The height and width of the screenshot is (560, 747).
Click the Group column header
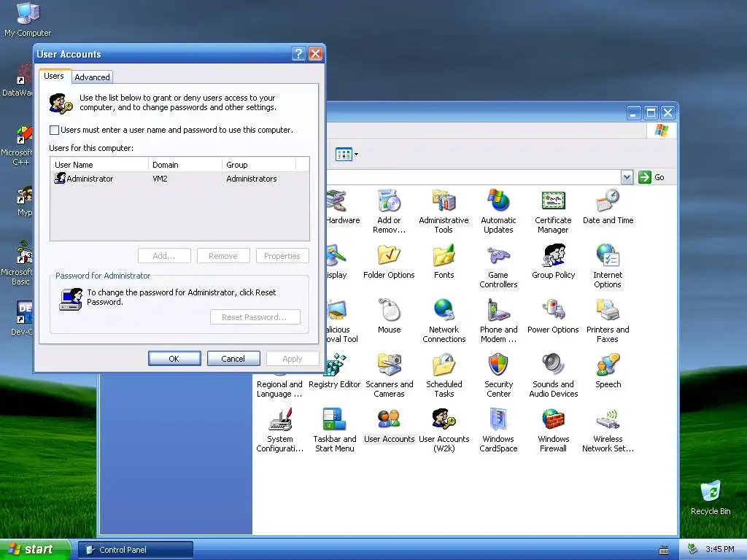coord(259,165)
